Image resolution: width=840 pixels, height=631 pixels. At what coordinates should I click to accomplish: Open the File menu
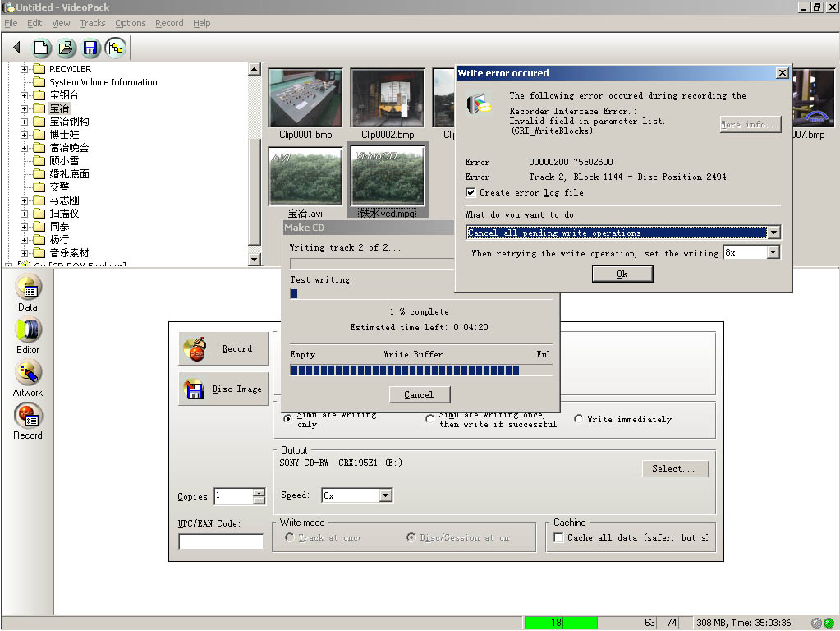click(11, 23)
